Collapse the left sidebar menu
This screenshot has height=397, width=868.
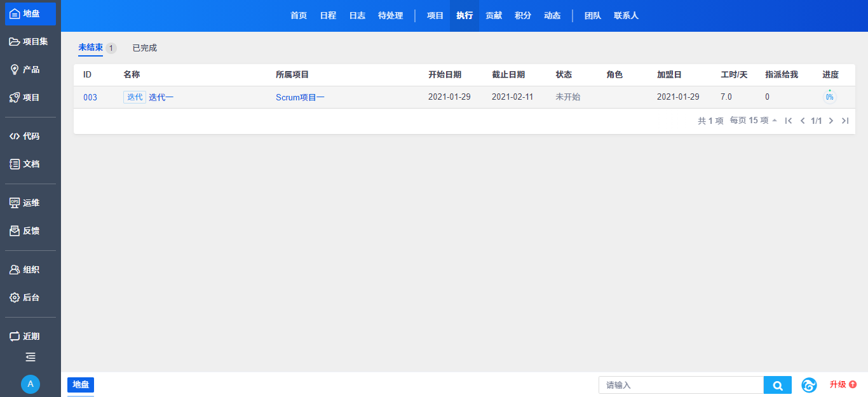click(x=31, y=357)
